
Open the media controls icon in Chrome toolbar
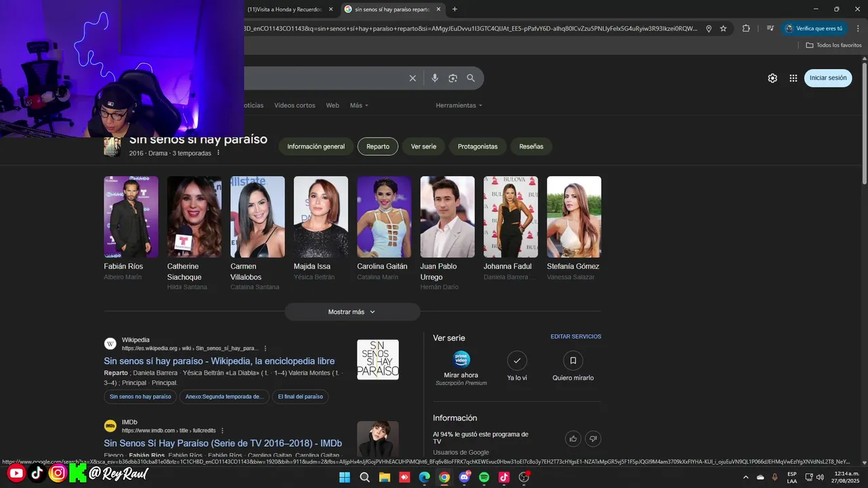click(x=770, y=28)
